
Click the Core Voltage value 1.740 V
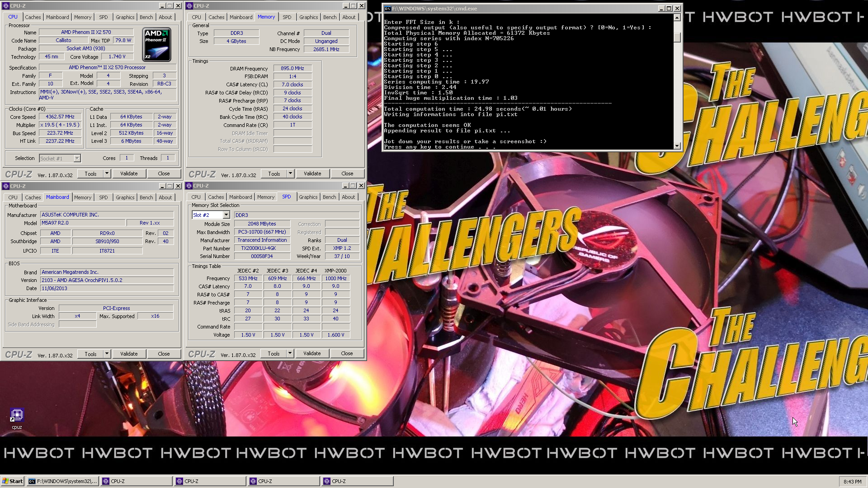pos(117,57)
